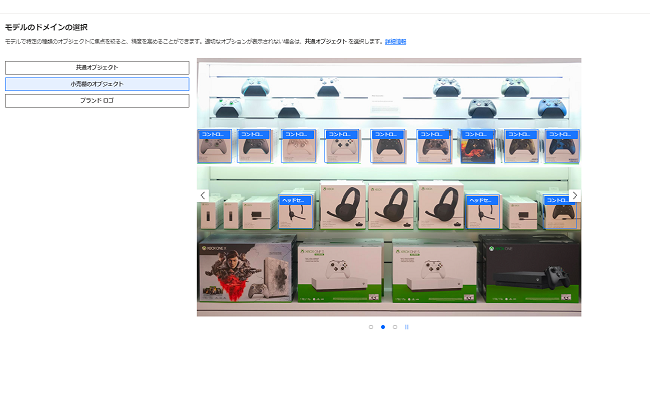Click コントロ... tag on the blue controller box
This screenshot has width=650, height=393.
(x=562, y=134)
